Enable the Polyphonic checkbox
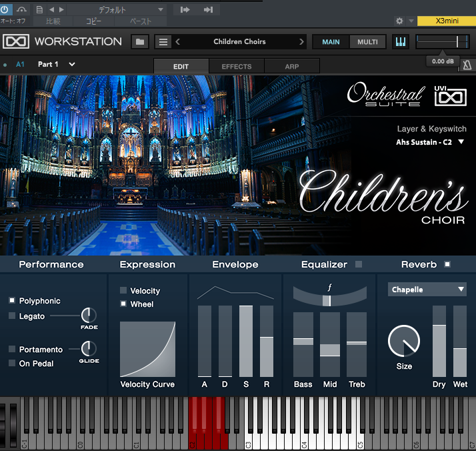This screenshot has height=451, width=476. point(12,300)
